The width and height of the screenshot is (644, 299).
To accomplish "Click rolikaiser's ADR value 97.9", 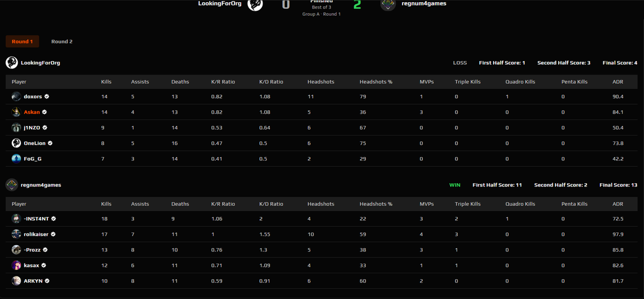I will tap(618, 234).
